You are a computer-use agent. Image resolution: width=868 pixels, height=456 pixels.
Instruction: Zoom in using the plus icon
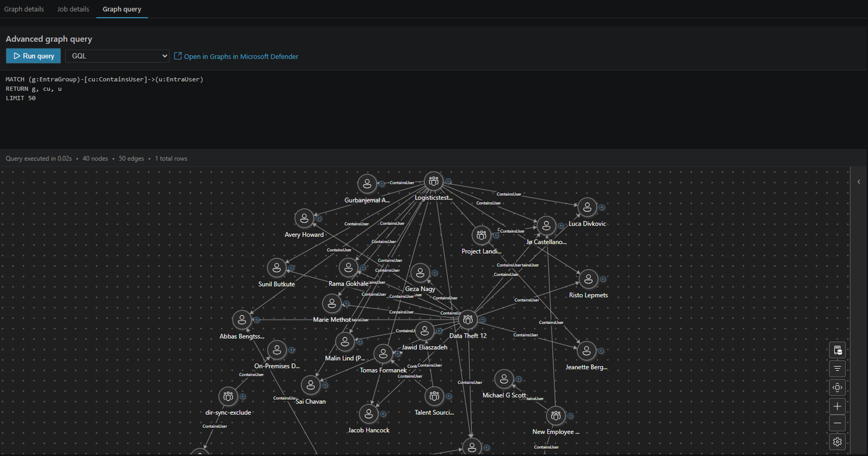(837, 406)
